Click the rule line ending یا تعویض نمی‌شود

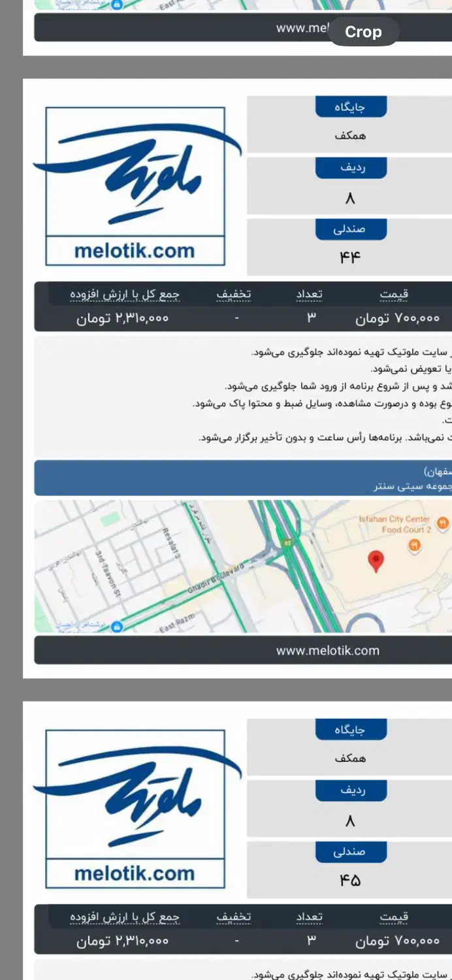[412, 369]
